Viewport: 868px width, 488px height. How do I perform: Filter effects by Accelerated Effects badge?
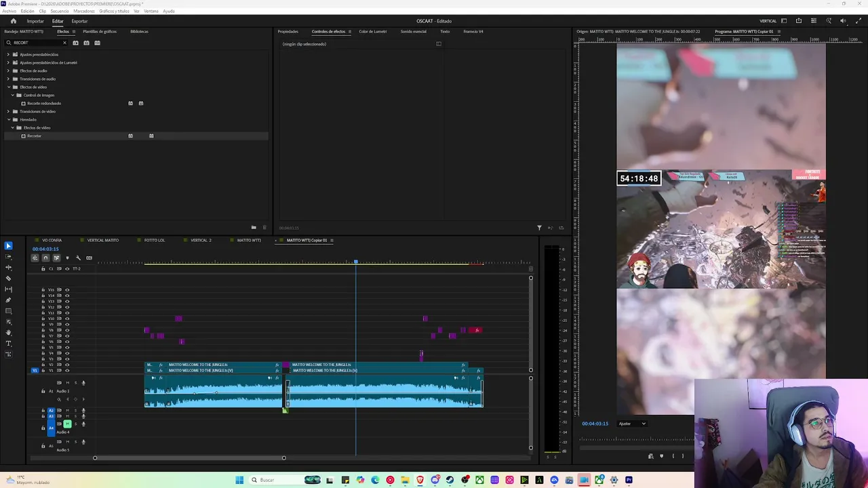click(x=75, y=43)
